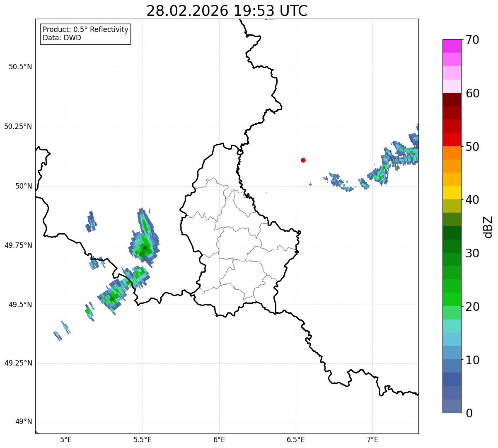Click the 50.25°N latitude label
498x448 pixels.
tap(18, 126)
